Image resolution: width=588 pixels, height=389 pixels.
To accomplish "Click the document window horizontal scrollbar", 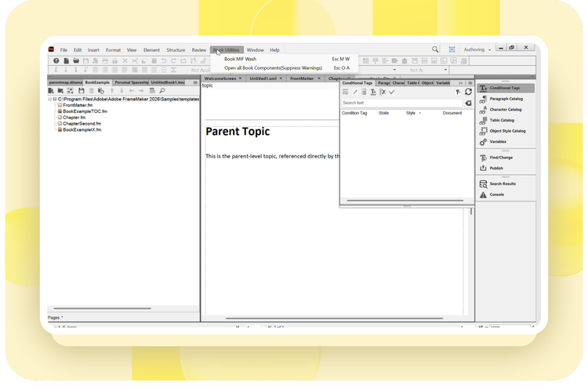I will point(334,318).
